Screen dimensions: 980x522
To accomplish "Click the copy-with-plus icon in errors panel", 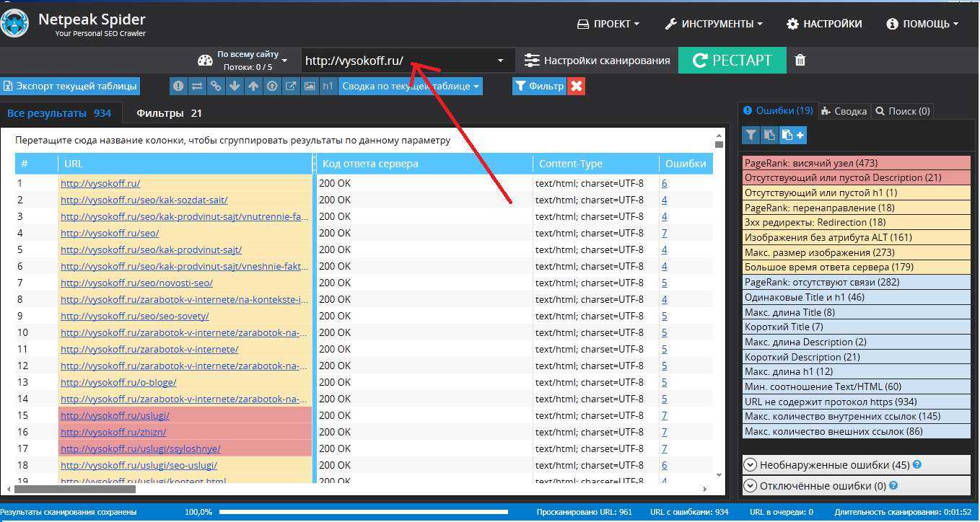I will pyautogui.click(x=793, y=135).
